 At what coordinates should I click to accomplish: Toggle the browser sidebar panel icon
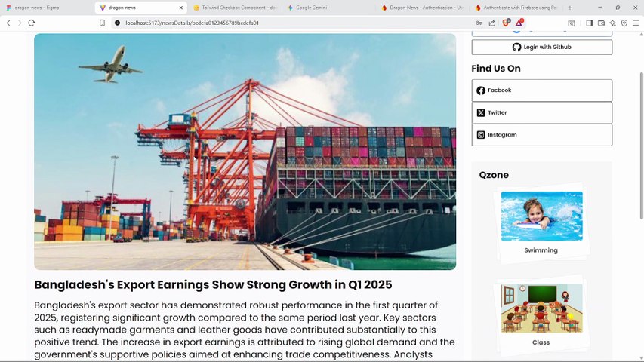tap(590, 23)
